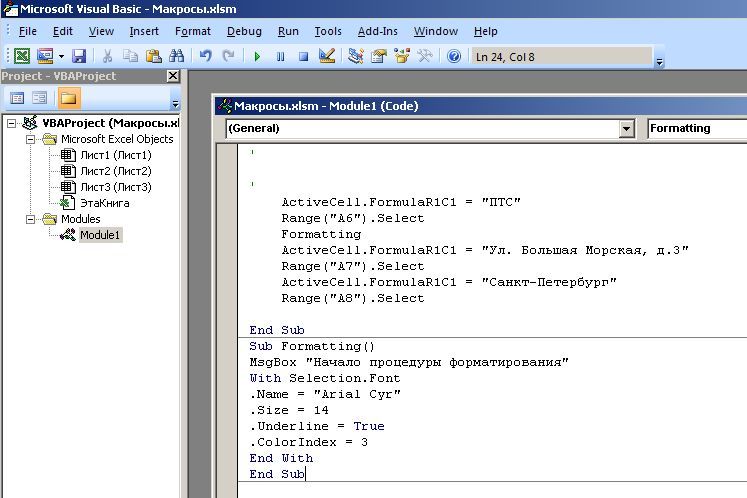Screen dimensions: 747x498
Task: Click the Break pause icon
Action: pyautogui.click(x=281, y=57)
